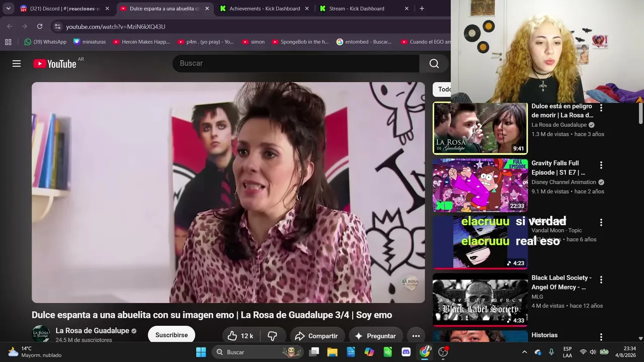Go forward in browser history
The height and width of the screenshot is (362, 644).
(x=24, y=27)
